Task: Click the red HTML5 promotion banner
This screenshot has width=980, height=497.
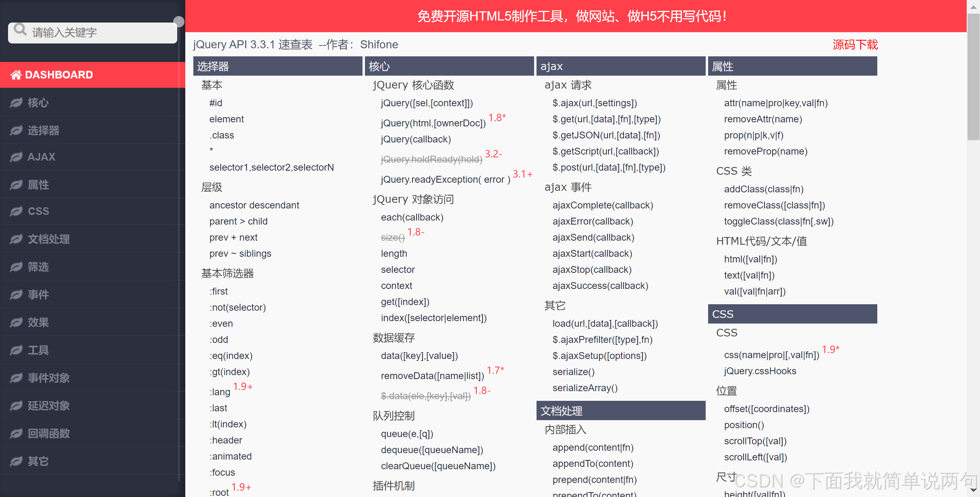Action: click(x=572, y=16)
